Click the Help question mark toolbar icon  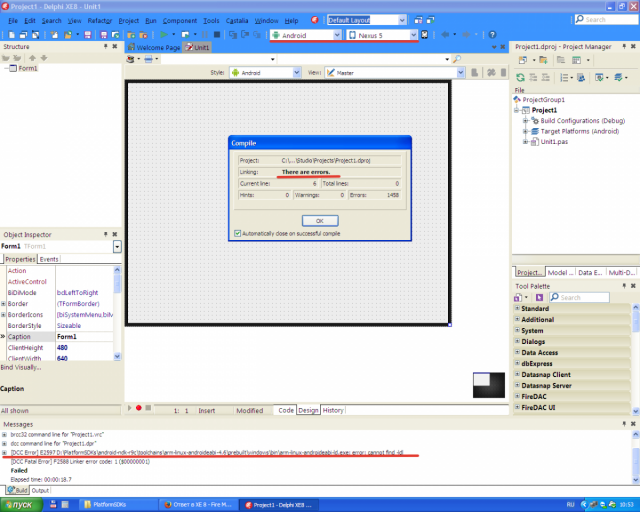[492, 35]
